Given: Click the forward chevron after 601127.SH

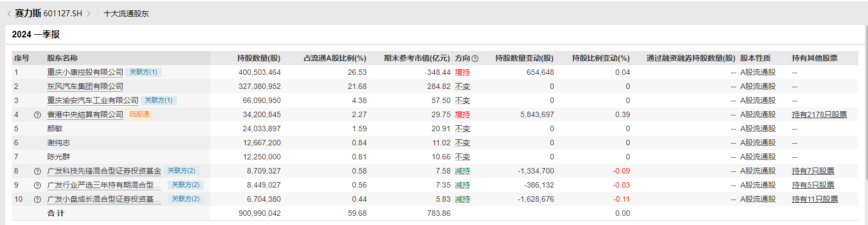Looking at the screenshot, I should click(x=88, y=14).
